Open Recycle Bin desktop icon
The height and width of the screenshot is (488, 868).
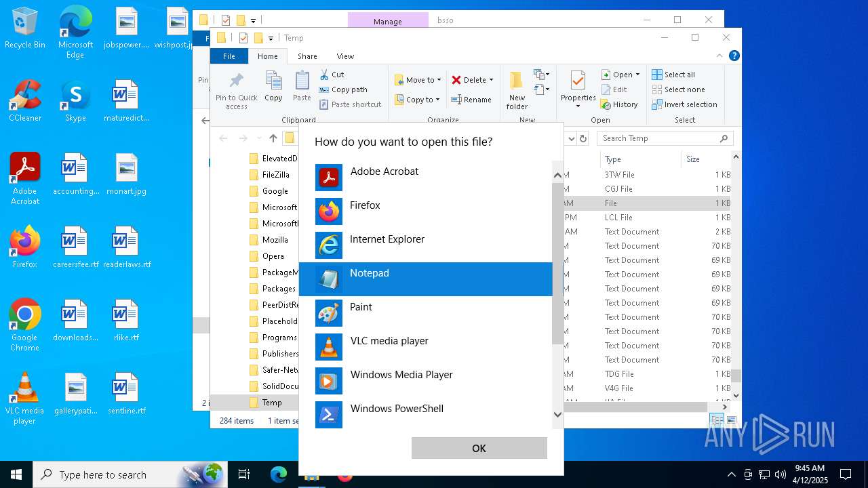tap(25, 28)
